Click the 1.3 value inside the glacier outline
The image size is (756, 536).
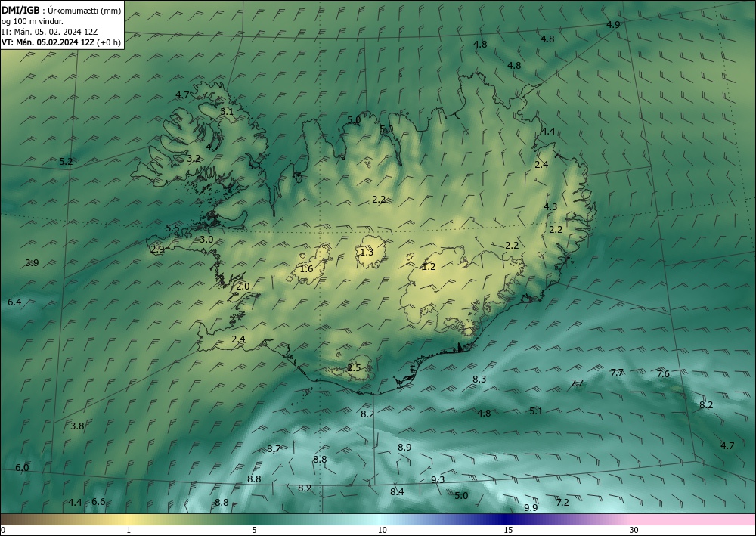pyautogui.click(x=367, y=252)
